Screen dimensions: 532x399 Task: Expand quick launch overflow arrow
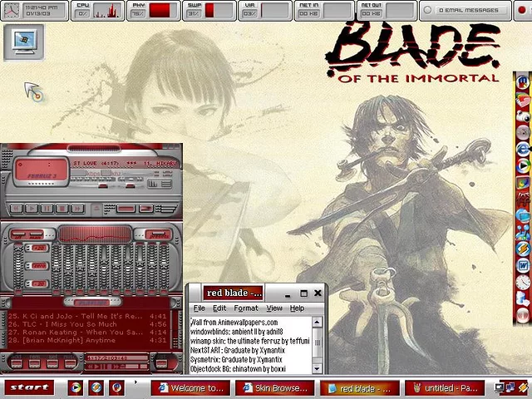(x=135, y=382)
